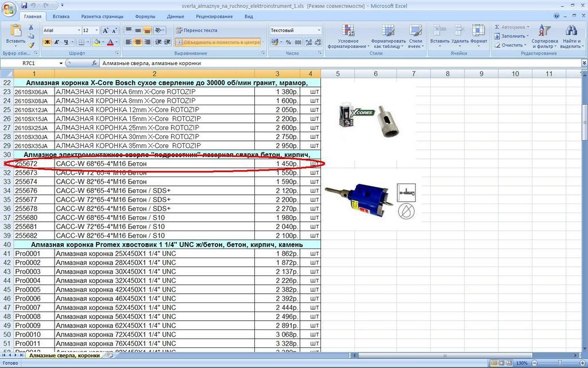Switch to Page Break Preview in status bar
588x368 pixels.
pyautogui.click(x=510, y=363)
